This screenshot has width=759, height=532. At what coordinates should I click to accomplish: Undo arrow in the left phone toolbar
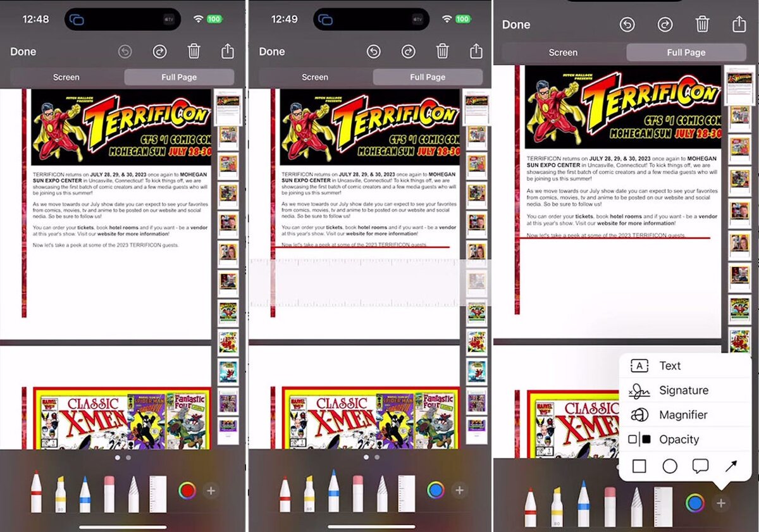[126, 52]
